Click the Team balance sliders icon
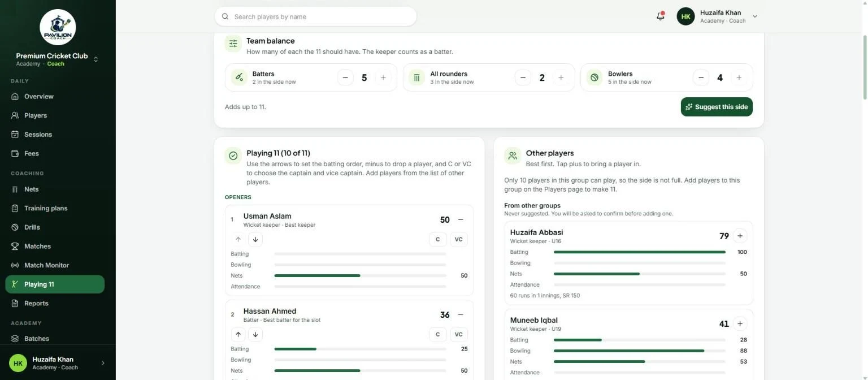This screenshot has height=380, width=868. 233,44
